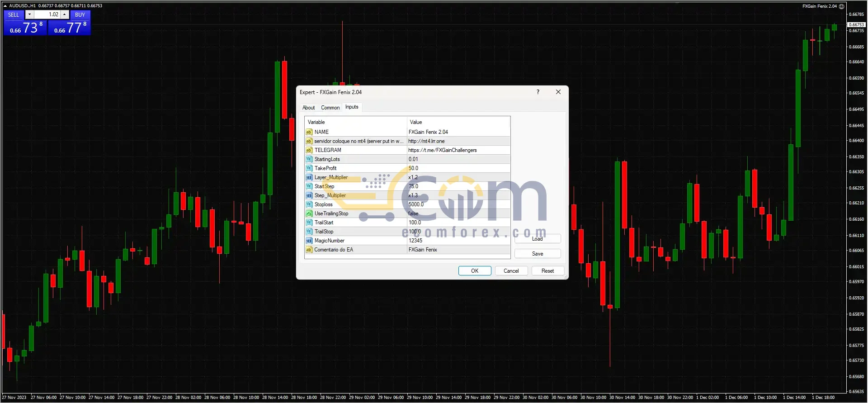Click the sell price tile 0.66 73

click(25, 28)
